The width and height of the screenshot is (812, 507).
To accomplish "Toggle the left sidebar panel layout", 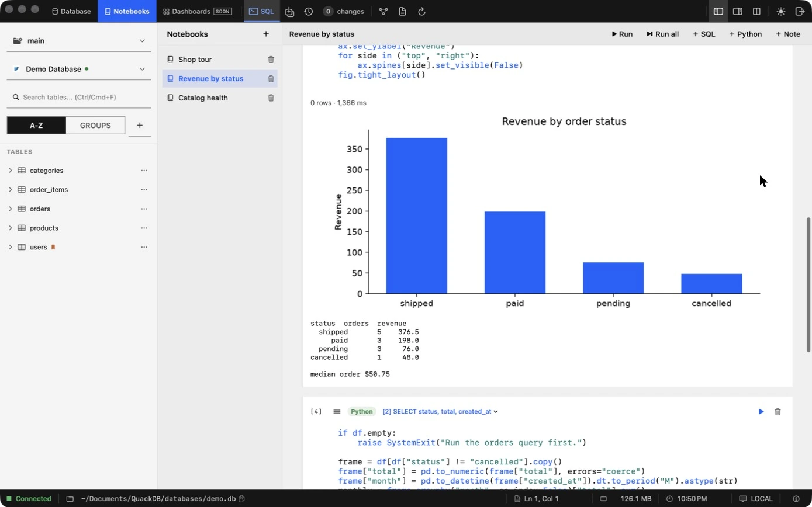I will [718, 11].
